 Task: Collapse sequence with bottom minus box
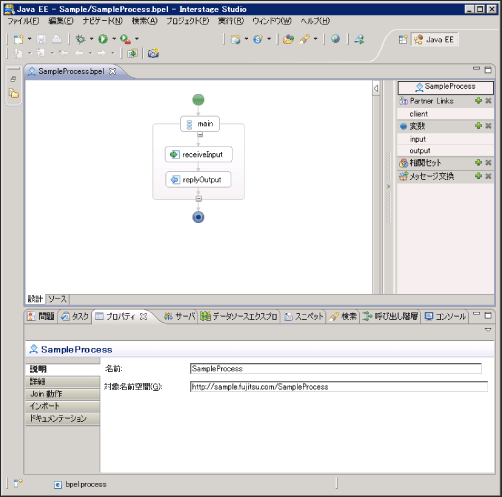(x=199, y=199)
